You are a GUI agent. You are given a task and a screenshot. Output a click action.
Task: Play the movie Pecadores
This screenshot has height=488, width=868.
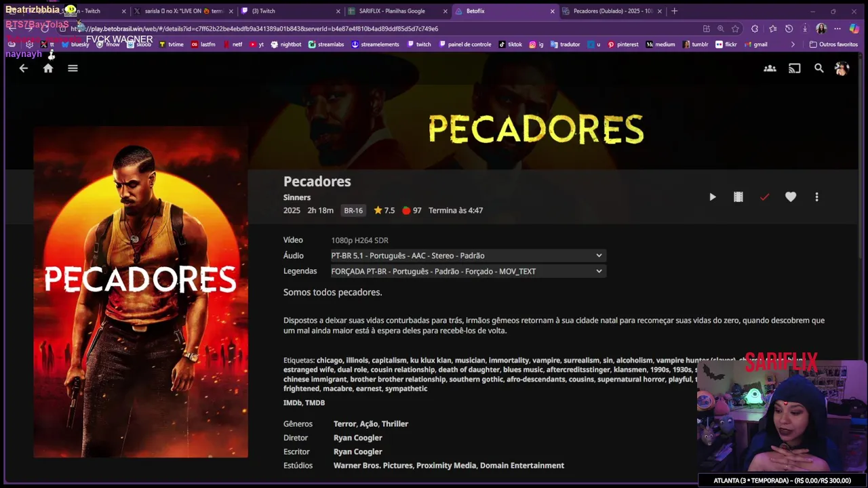(712, 197)
